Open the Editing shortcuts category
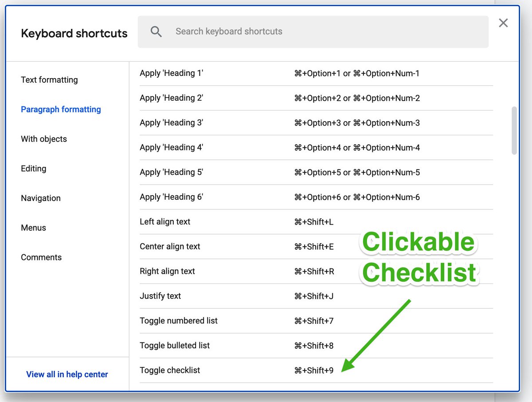 [34, 169]
